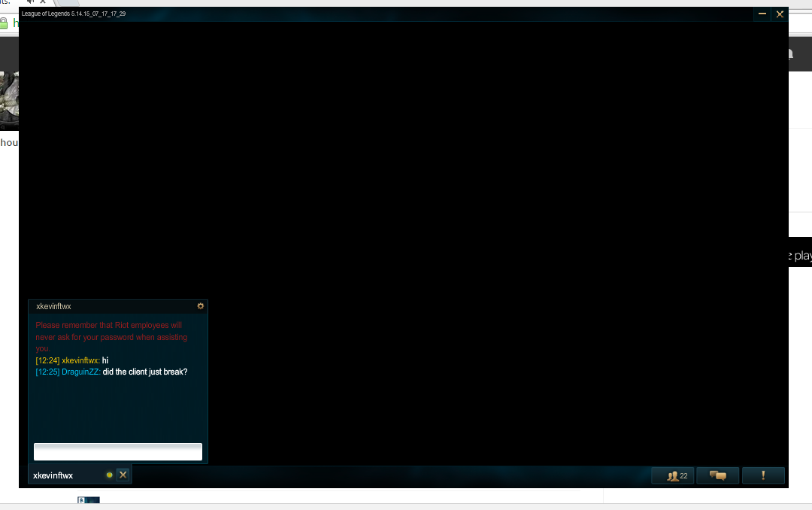Open the chat rooms speech-bubble button
Viewport: 812px width, 510px height.
718,475
